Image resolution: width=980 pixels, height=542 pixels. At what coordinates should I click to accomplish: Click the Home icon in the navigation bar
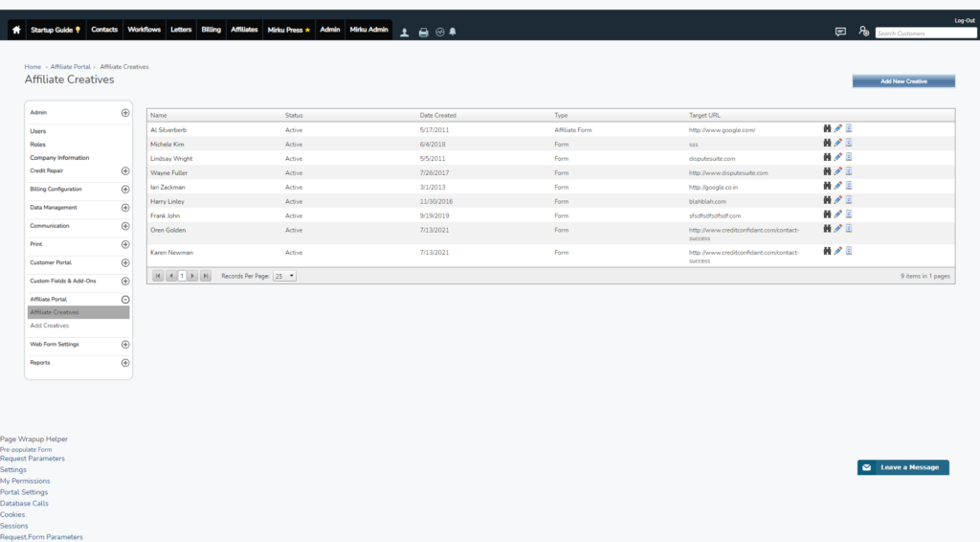[16, 30]
